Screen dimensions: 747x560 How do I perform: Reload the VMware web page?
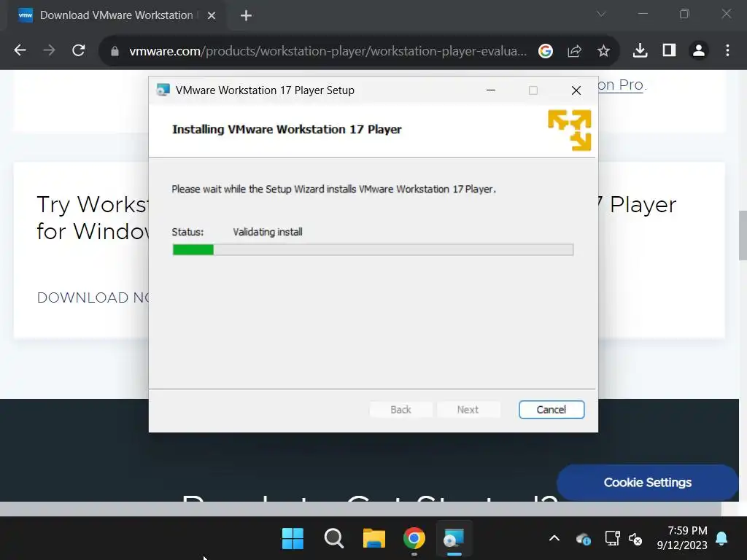(x=79, y=50)
